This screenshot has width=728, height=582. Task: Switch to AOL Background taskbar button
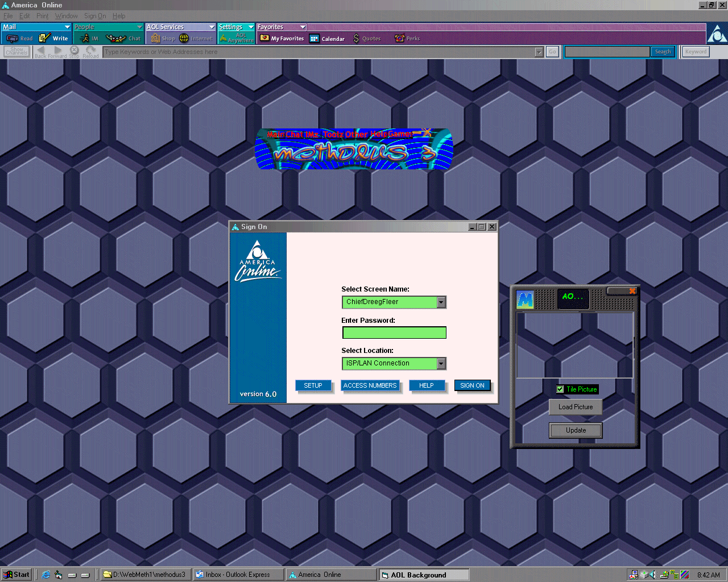click(x=424, y=575)
